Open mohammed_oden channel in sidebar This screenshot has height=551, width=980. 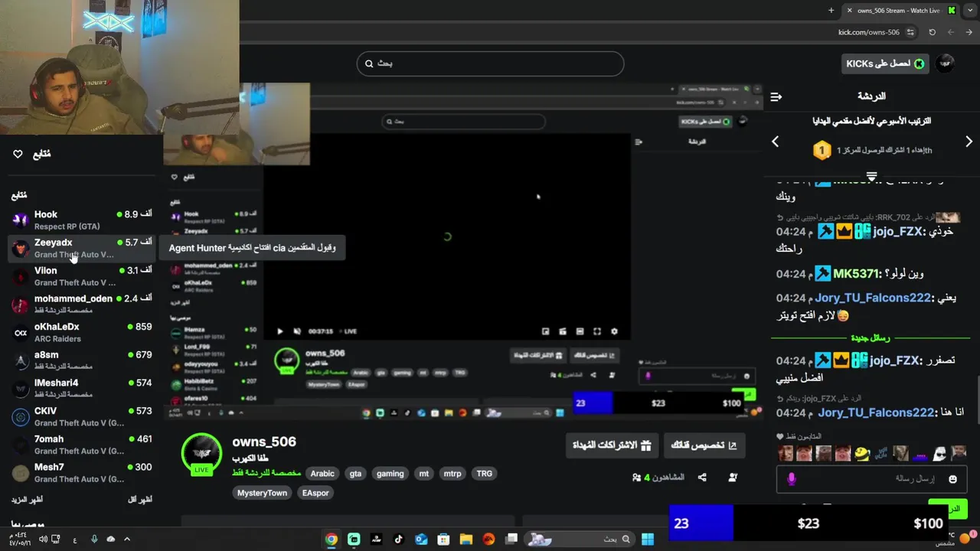click(x=81, y=305)
